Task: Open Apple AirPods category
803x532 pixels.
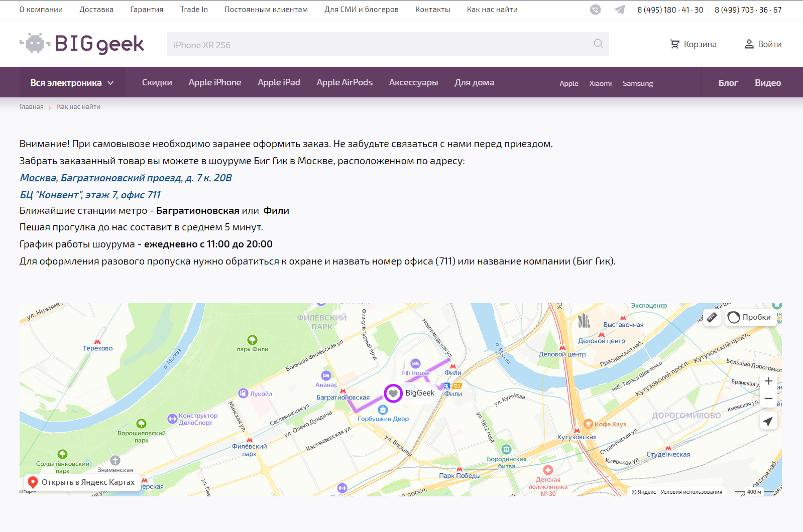Action: click(345, 82)
